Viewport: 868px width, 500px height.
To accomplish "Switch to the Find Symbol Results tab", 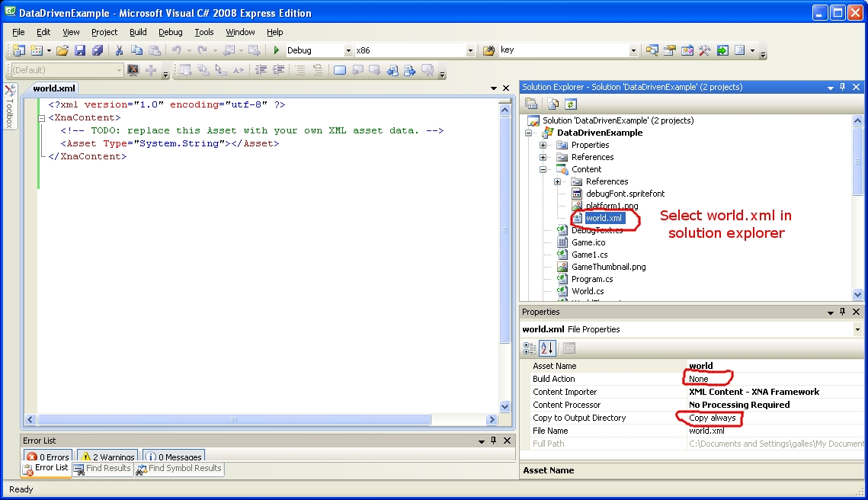I will click(x=179, y=469).
